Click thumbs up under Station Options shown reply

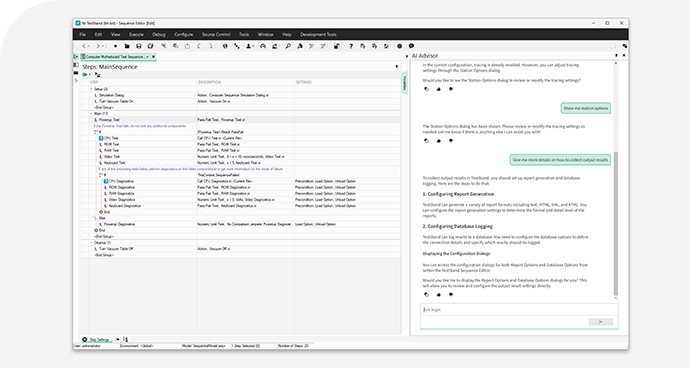click(438, 141)
